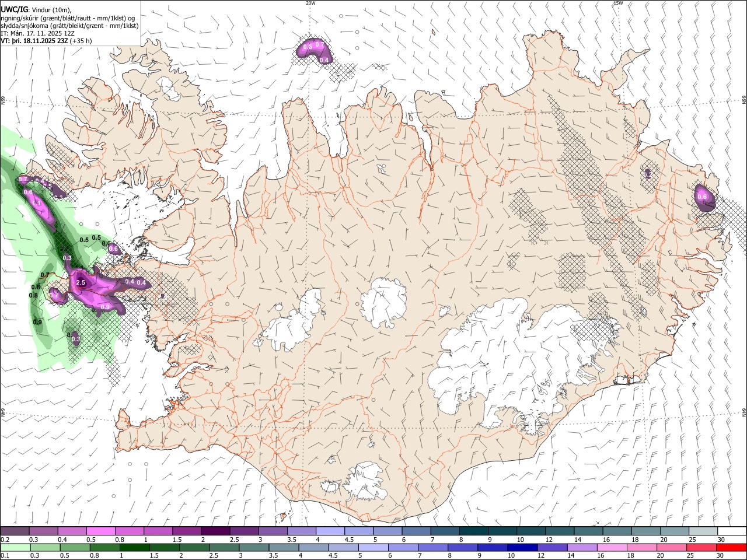Click the '0.1' value at the bottom legend start
This screenshot has height=560, width=747.
tap(5, 556)
